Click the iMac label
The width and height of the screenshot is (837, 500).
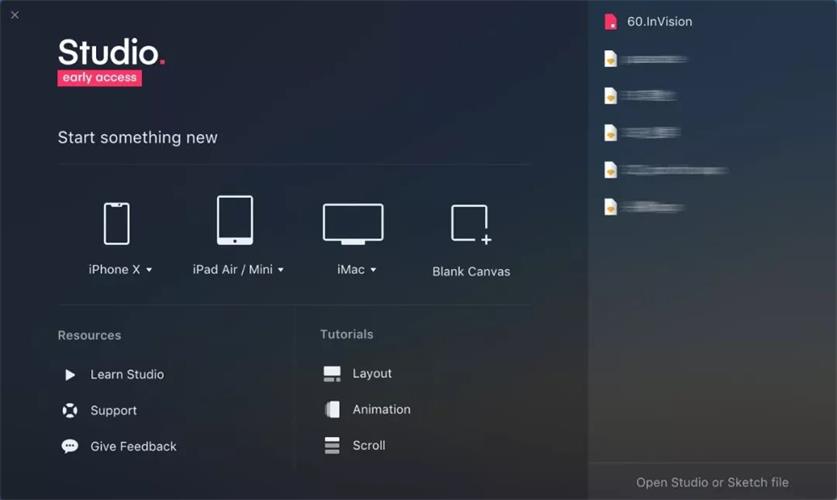coord(351,269)
